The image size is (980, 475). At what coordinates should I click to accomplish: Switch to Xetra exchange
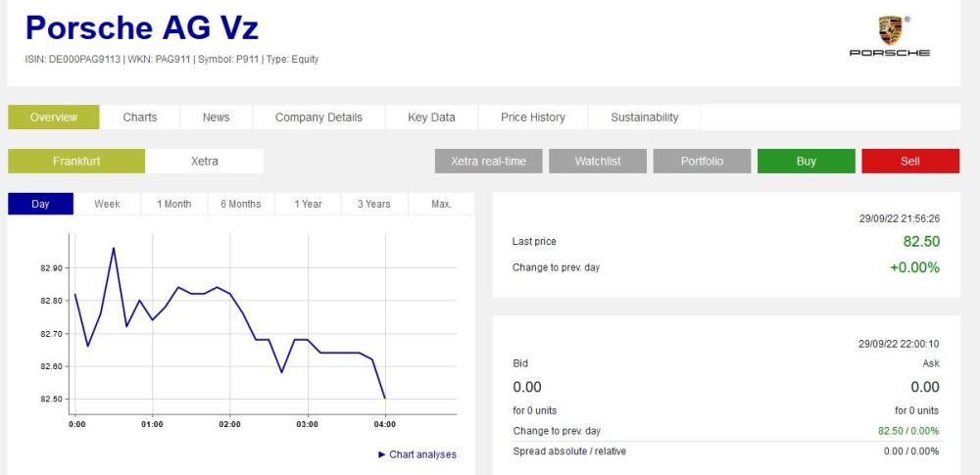tap(205, 161)
